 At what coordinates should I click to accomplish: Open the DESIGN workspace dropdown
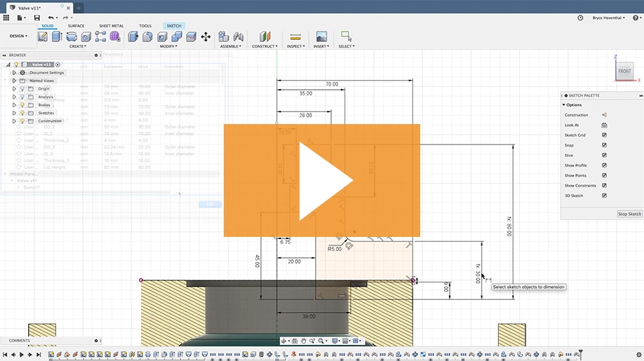pyautogui.click(x=18, y=36)
